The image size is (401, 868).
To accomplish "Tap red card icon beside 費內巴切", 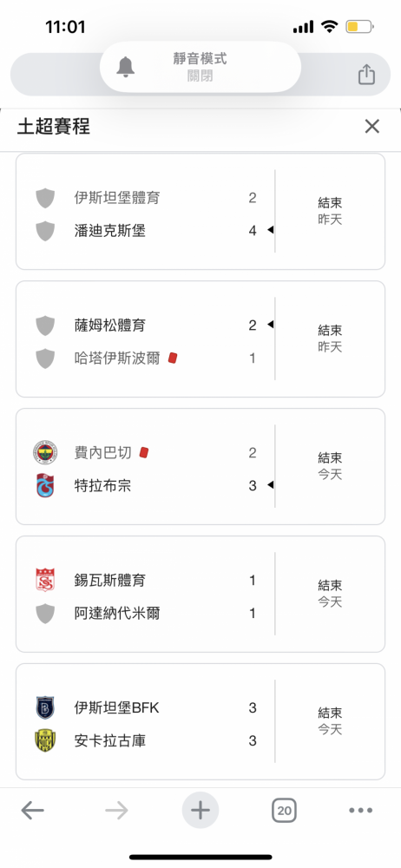I will [x=144, y=453].
